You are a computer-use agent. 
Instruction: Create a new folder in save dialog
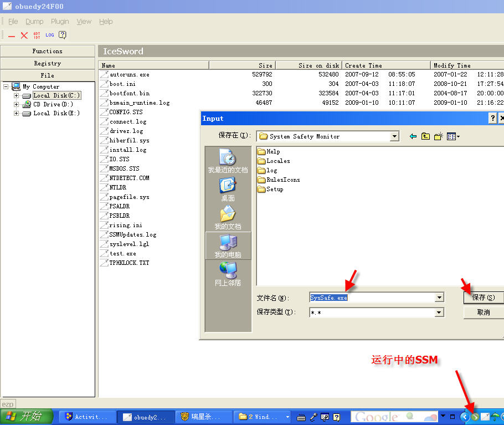click(439, 136)
